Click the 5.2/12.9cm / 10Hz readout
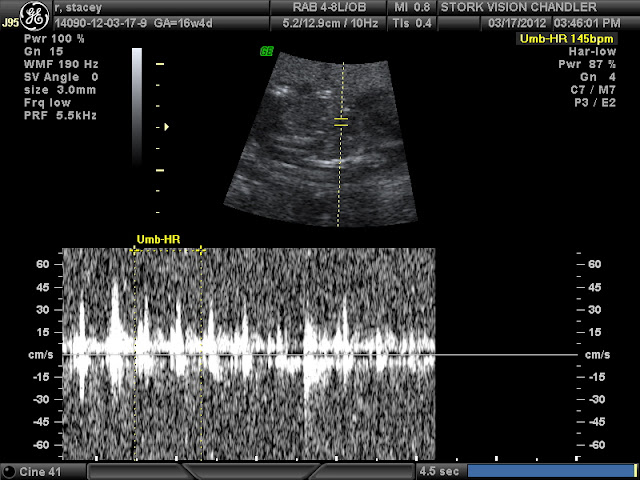Viewport: 640px width, 480px height. (x=330, y=23)
